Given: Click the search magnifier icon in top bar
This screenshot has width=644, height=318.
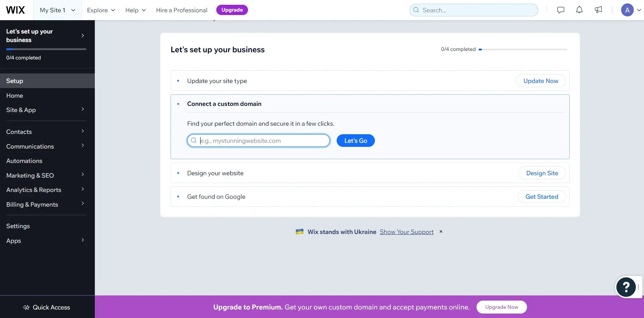Looking at the screenshot, I should [x=416, y=10].
